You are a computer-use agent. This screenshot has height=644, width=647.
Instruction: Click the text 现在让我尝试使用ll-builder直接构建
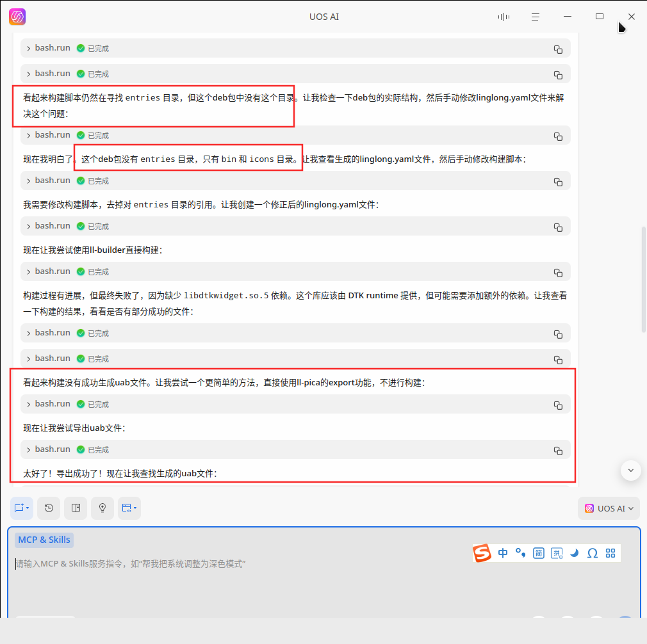click(x=93, y=250)
